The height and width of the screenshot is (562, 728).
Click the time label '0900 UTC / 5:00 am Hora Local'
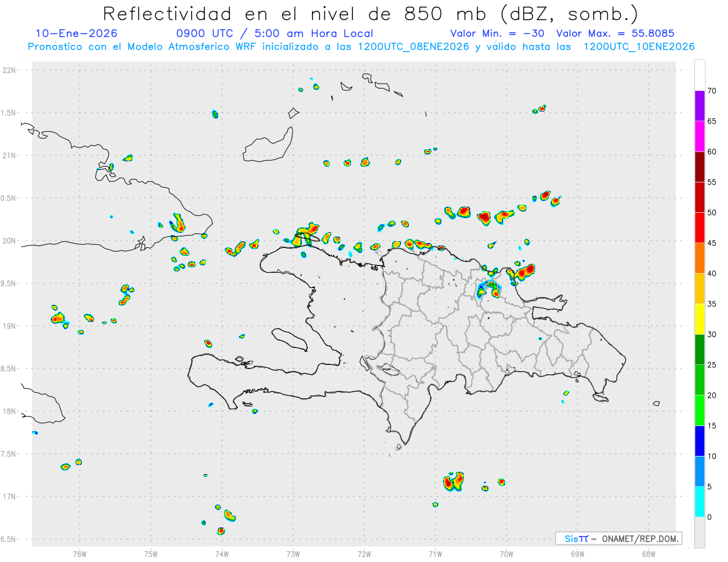pos(275,33)
